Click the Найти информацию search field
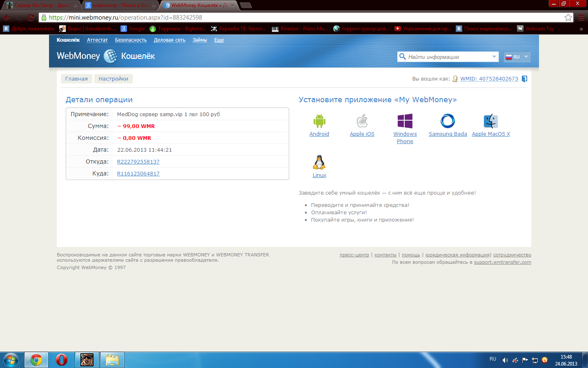 448,57
